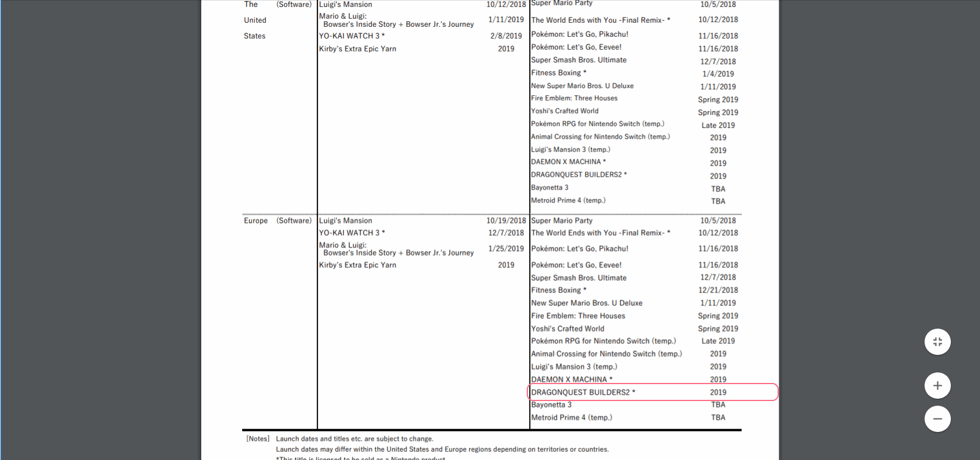Image resolution: width=980 pixels, height=460 pixels.
Task: Click Pokémon: Let's Go, Eevee! in United States section
Action: pyautogui.click(x=576, y=47)
